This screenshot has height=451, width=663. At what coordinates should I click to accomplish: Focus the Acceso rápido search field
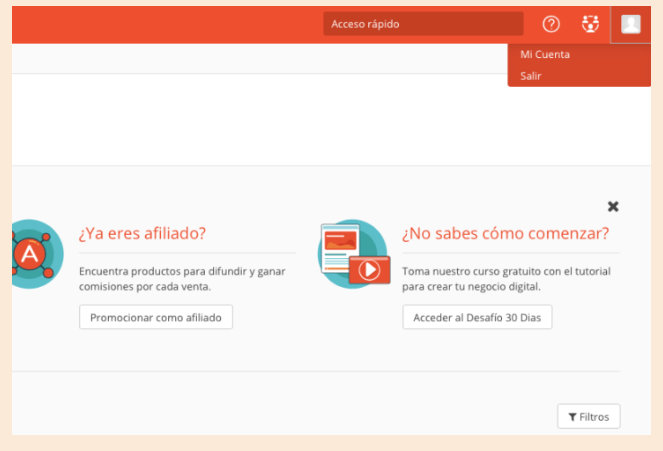tap(423, 24)
